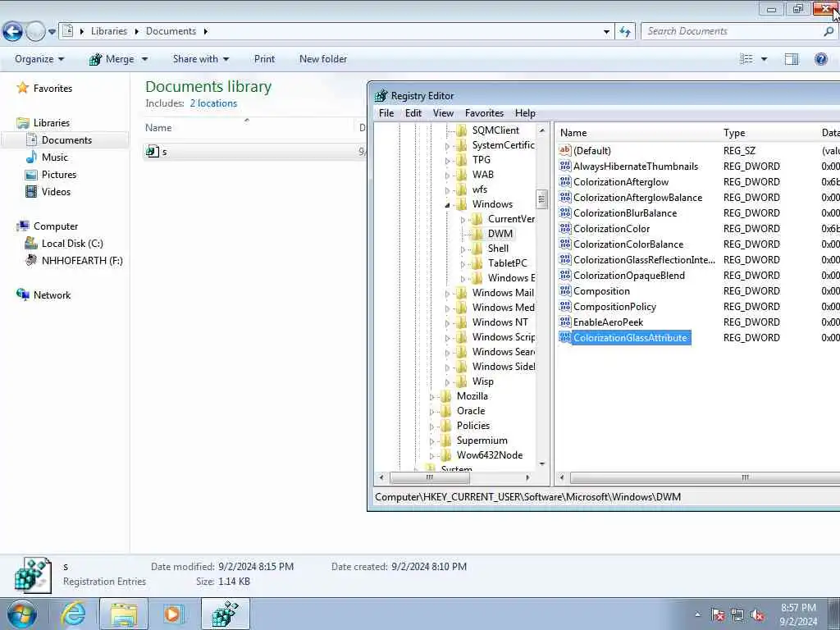840x630 pixels.
Task: Open the Registry Editor Help menu
Action: 525,113
